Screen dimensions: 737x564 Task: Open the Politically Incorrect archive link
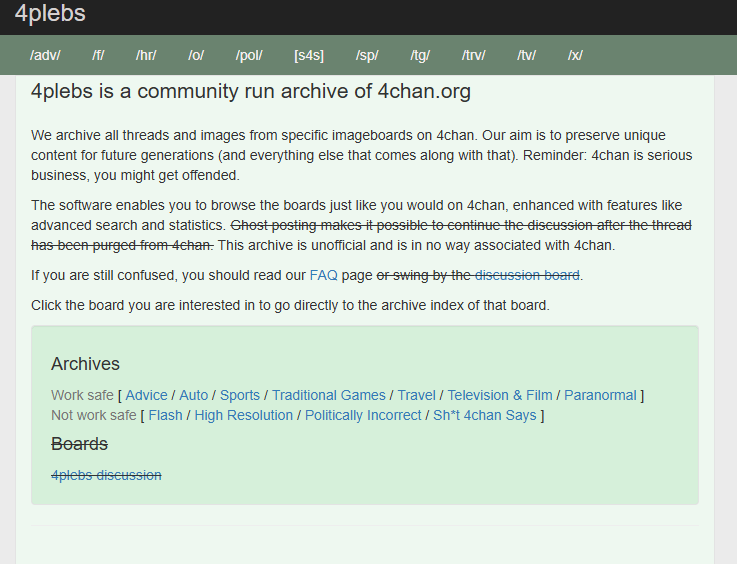363,415
